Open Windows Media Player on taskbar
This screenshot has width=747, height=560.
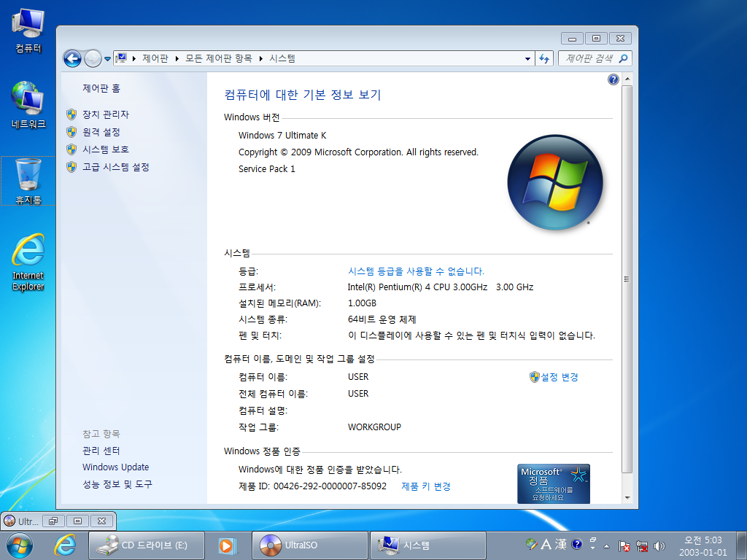point(228,545)
